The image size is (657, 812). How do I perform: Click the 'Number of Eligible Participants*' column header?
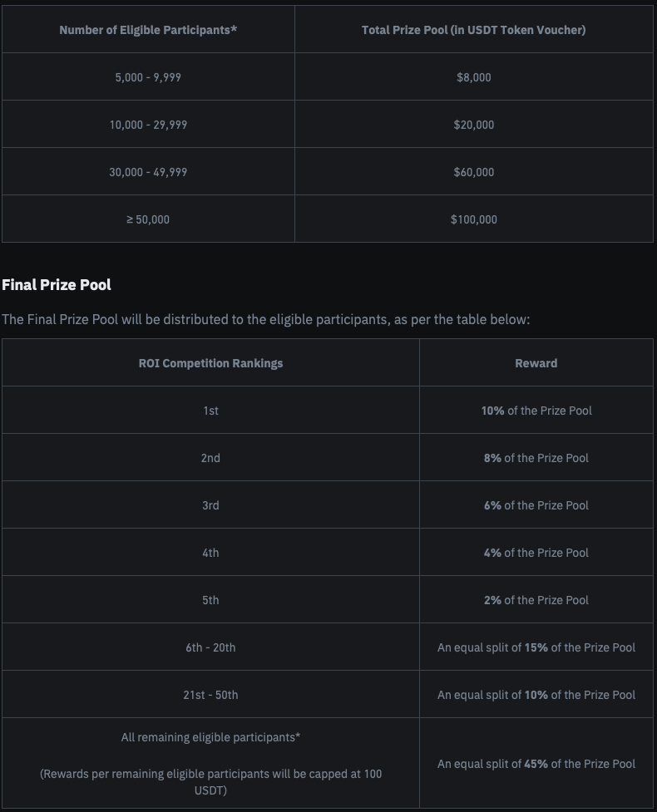148,30
